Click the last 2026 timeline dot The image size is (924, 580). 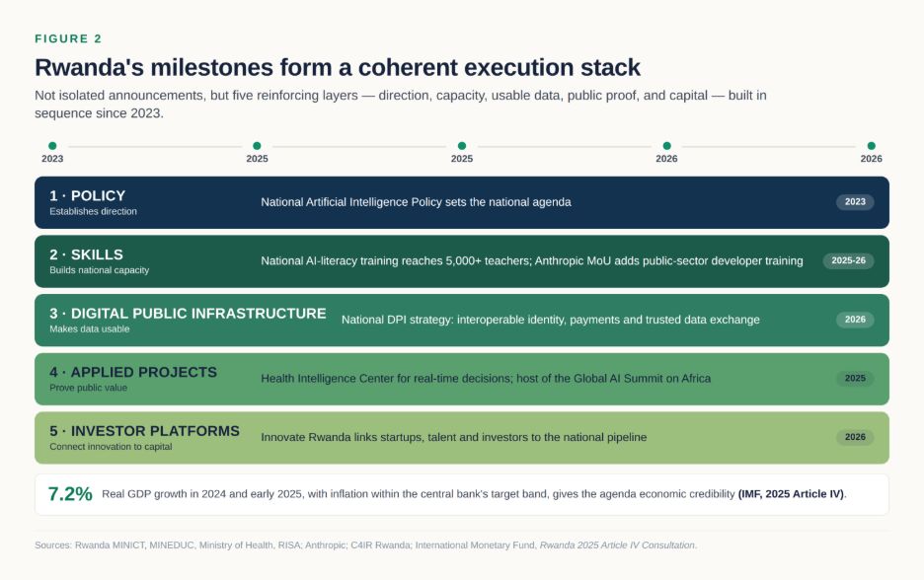coord(871,145)
